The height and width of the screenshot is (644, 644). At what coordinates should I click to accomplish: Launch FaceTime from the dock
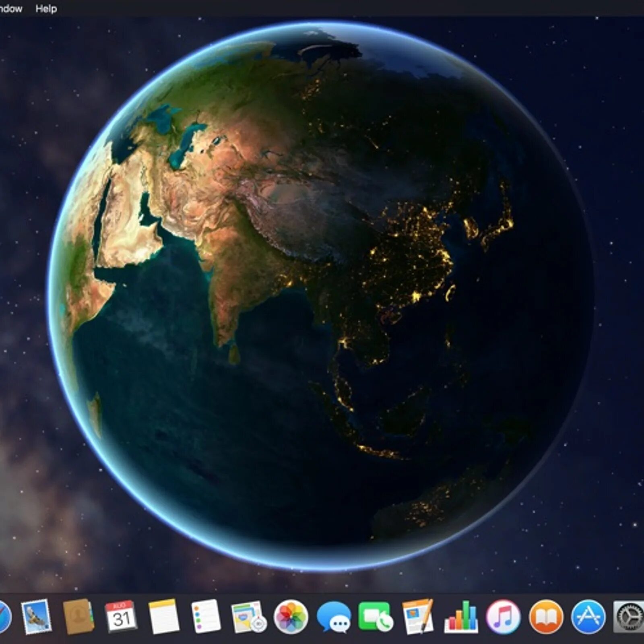point(376,617)
